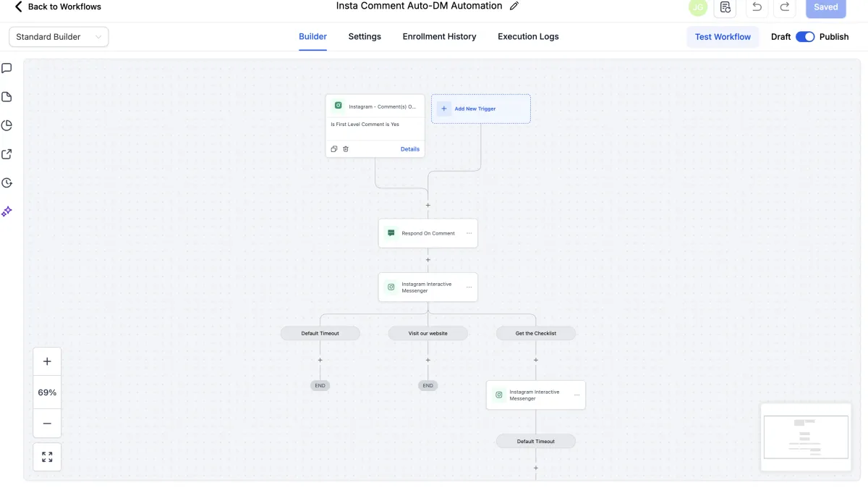Screen dimensions: 868x488
Task: Click Add New Trigger box
Action: click(x=481, y=109)
